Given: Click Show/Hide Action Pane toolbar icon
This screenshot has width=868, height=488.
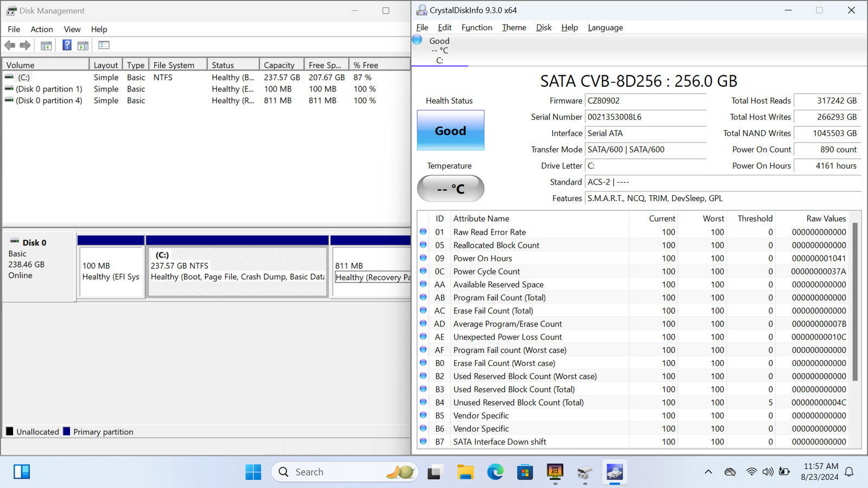Looking at the screenshot, I should point(83,46).
